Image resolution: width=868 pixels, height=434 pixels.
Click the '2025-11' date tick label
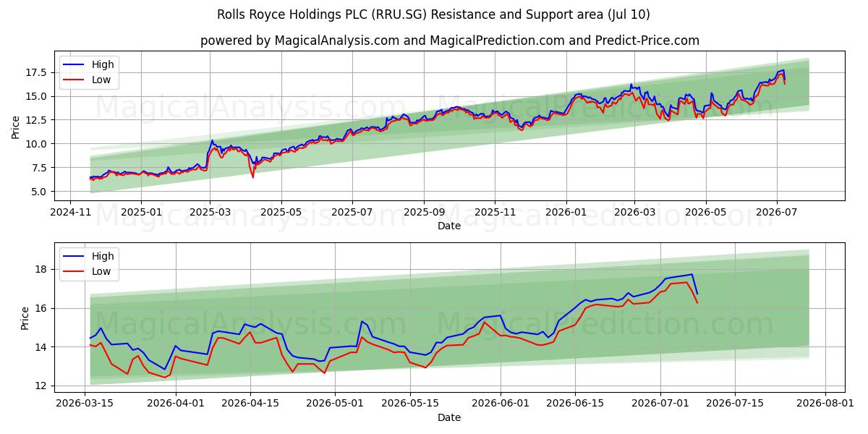click(x=495, y=213)
